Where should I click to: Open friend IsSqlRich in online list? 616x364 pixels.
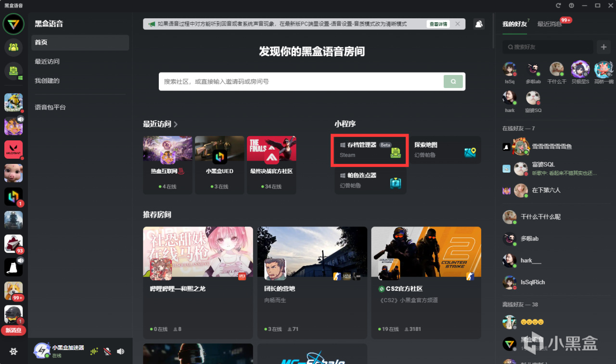(556, 282)
